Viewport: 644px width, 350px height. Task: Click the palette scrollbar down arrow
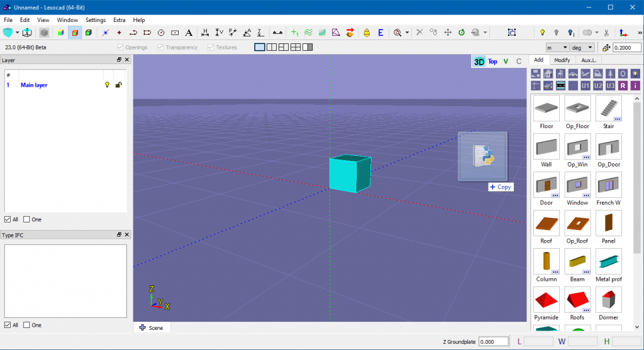tap(637, 327)
